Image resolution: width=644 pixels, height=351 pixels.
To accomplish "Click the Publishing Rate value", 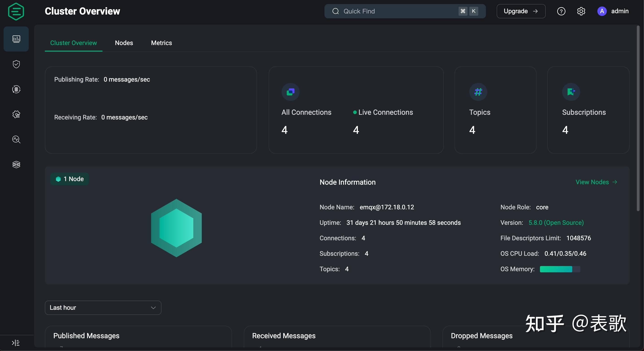I will point(127,79).
